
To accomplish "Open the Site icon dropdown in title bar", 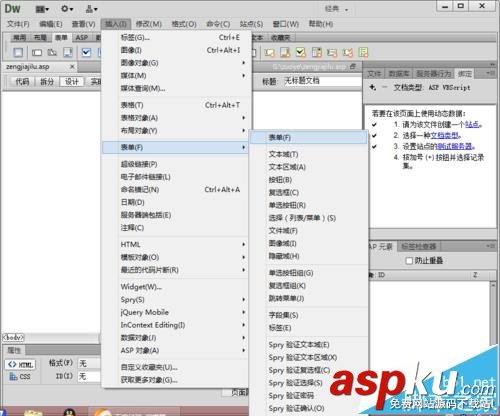I will point(91,9).
